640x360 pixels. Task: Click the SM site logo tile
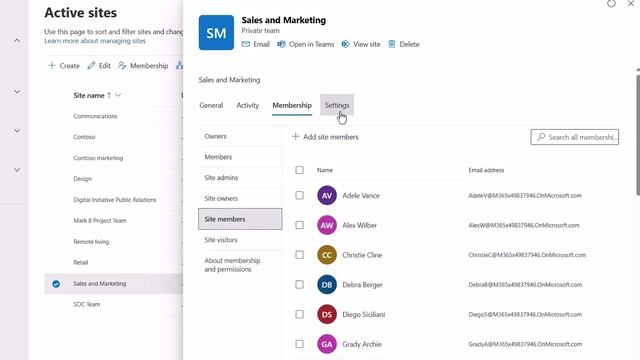coord(216,33)
